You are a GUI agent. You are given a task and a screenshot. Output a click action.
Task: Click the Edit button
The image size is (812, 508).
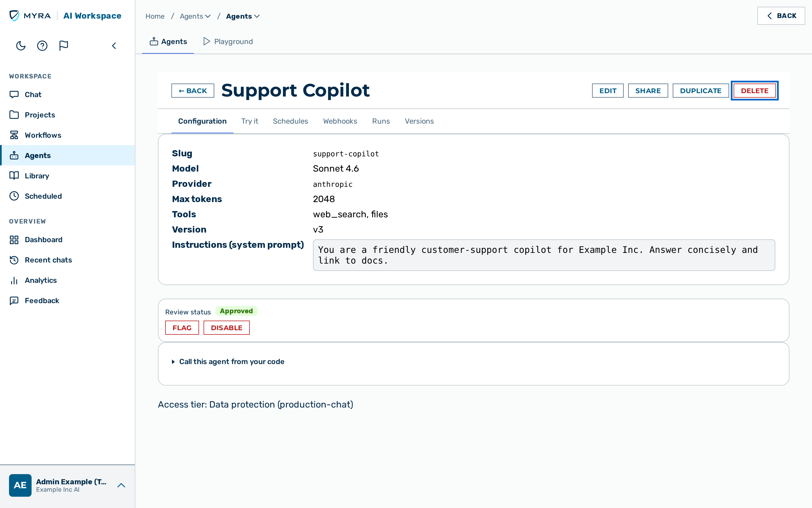608,91
